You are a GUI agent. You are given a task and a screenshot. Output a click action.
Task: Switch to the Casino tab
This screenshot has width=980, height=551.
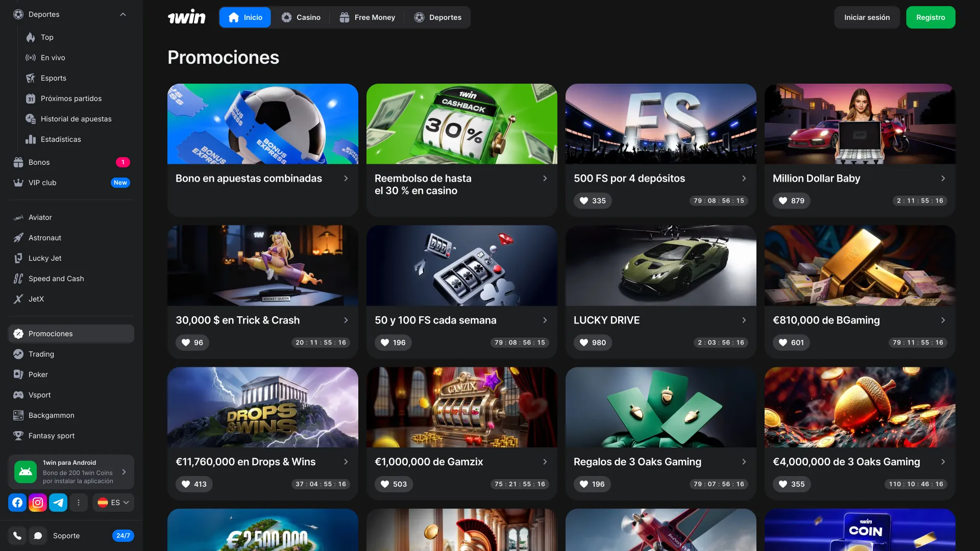pyautogui.click(x=301, y=17)
